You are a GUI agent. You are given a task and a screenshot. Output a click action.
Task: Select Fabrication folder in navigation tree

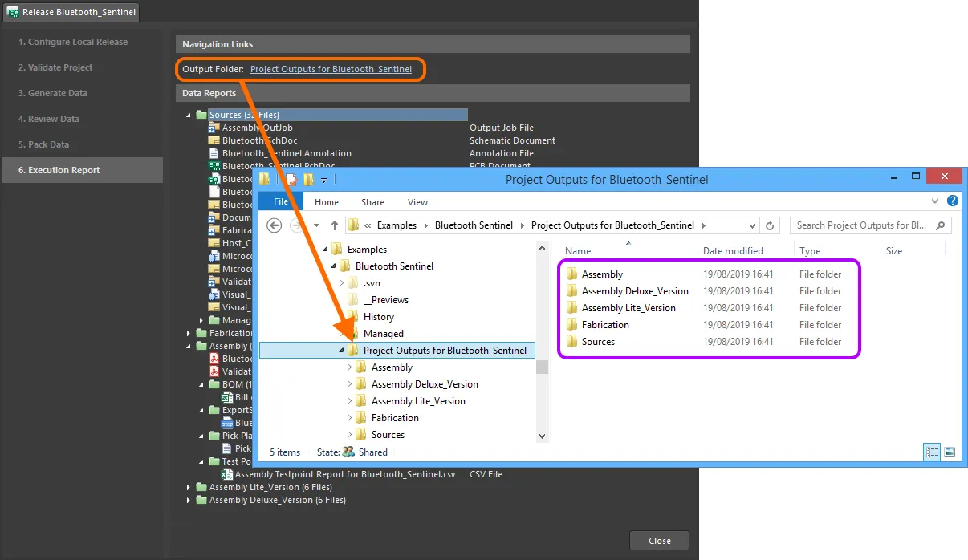395,418
